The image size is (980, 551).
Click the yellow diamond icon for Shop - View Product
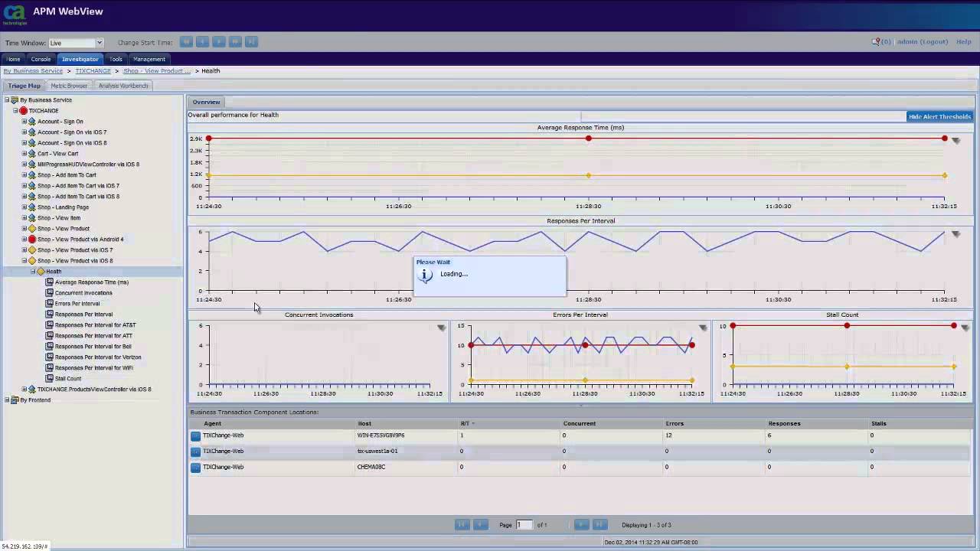point(32,229)
